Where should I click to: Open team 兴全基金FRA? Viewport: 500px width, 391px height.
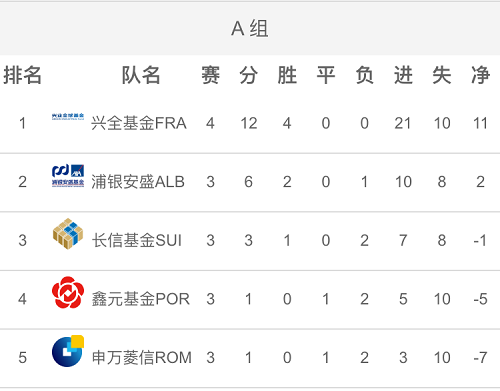139,123
